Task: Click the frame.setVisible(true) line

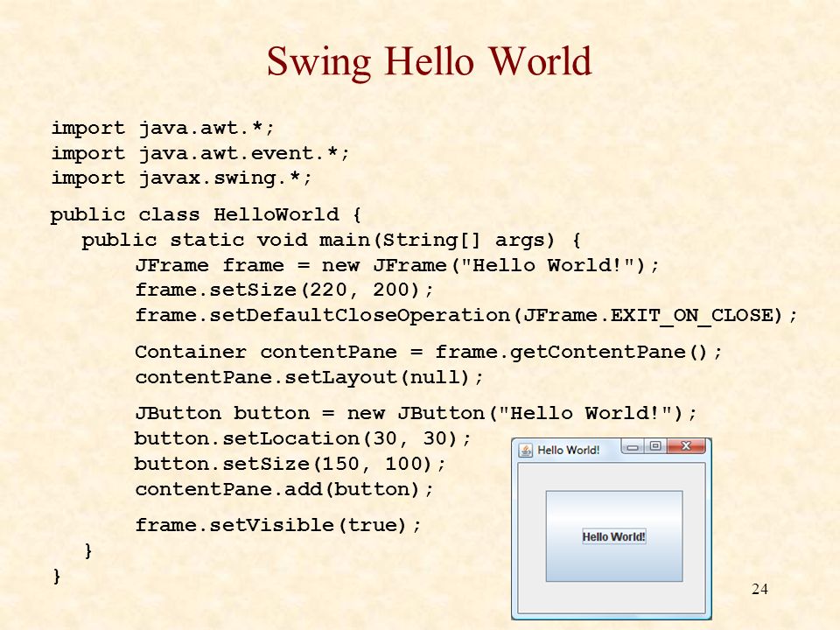Action: [x=278, y=525]
